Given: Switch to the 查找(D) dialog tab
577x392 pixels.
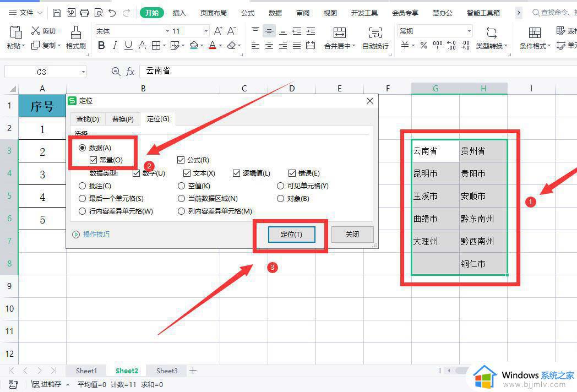Looking at the screenshot, I should point(88,119).
